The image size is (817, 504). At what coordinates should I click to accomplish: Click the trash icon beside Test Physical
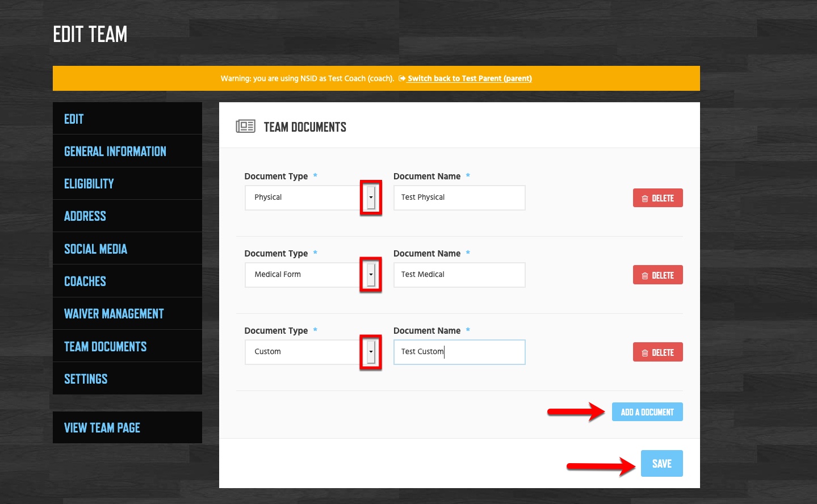[645, 199]
